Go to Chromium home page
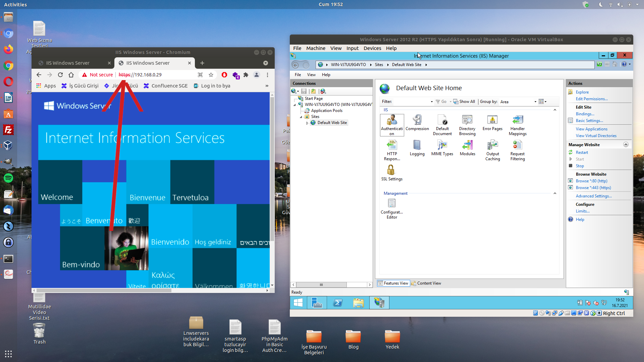The image size is (644, 362). [x=71, y=75]
